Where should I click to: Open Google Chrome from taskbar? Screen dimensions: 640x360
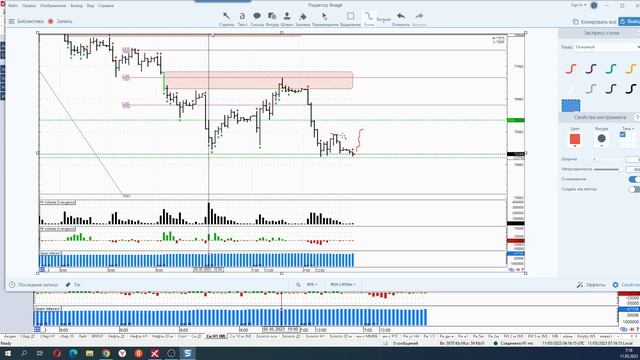click(x=106, y=353)
